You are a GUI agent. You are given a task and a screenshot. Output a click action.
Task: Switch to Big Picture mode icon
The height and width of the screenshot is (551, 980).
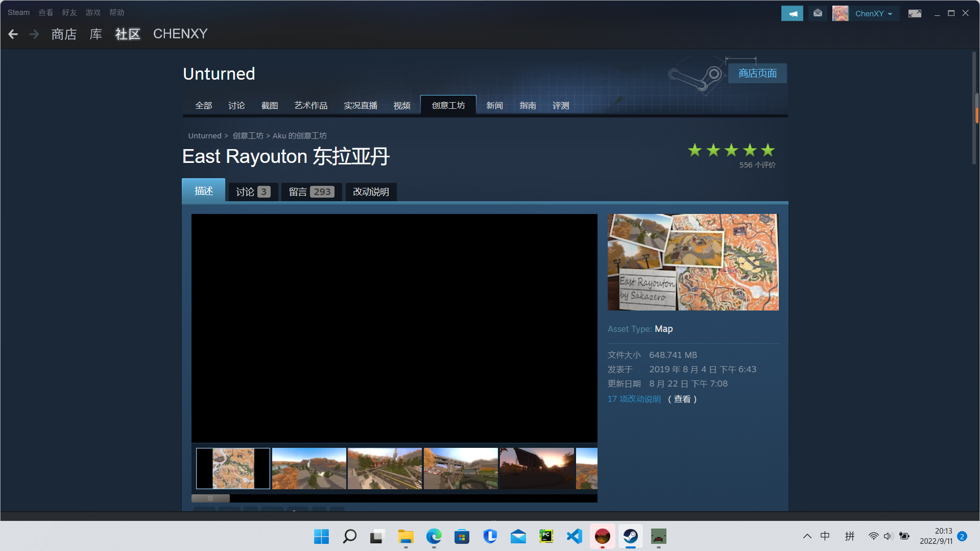point(915,14)
